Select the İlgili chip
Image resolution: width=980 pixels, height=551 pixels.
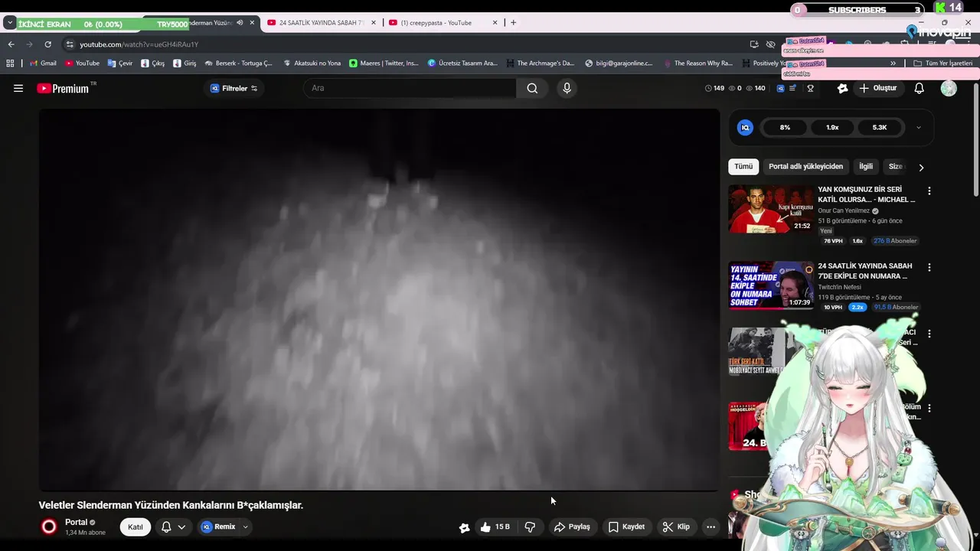866,166
